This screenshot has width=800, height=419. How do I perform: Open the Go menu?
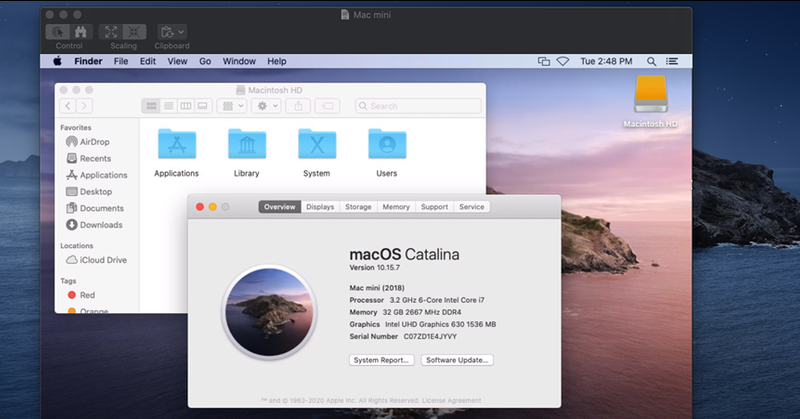pos(205,61)
